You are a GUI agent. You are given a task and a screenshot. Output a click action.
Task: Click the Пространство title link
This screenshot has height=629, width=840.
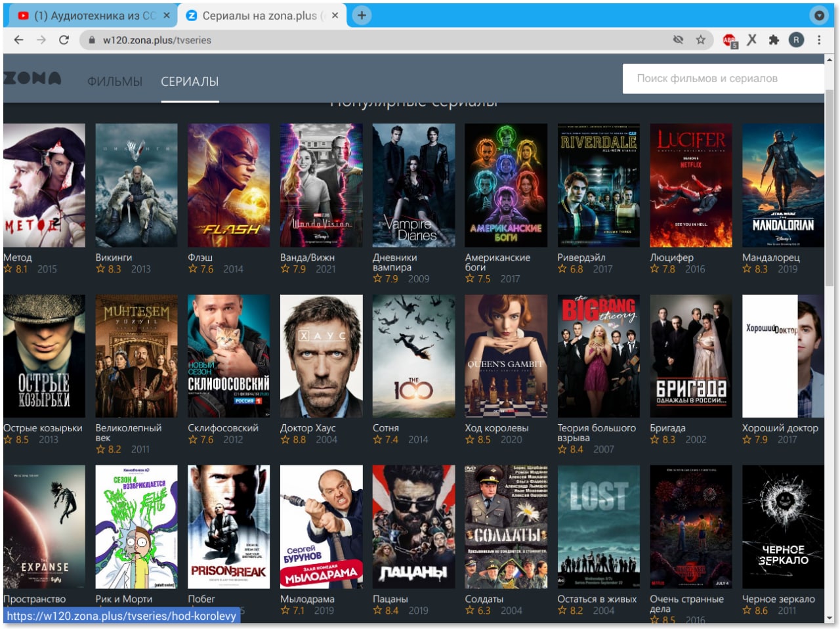click(x=35, y=599)
